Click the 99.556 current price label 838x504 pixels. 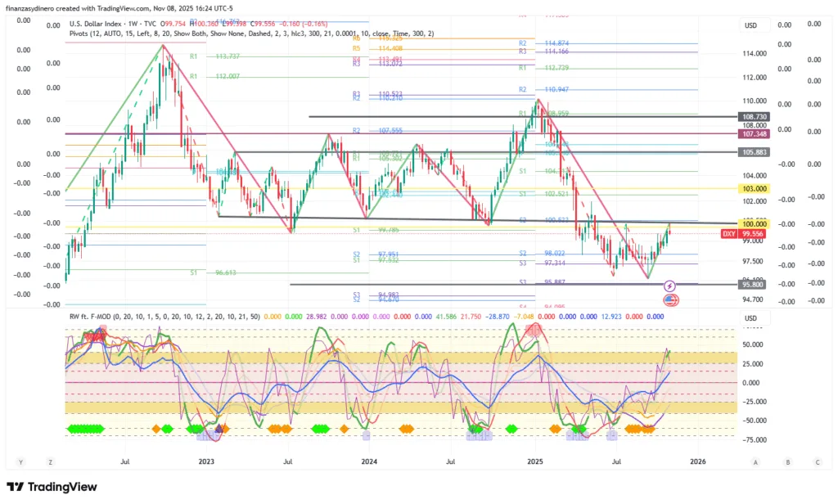[x=753, y=233]
